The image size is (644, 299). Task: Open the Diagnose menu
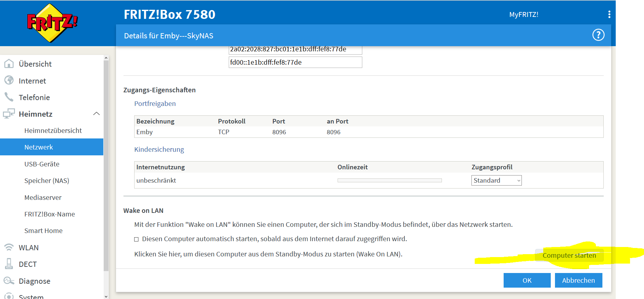[x=34, y=281]
